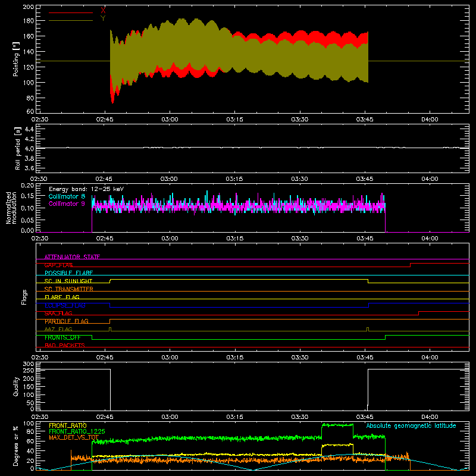Click the BAD_PACKETS flag label
Viewport: 476px width, 476px height.
point(65,346)
